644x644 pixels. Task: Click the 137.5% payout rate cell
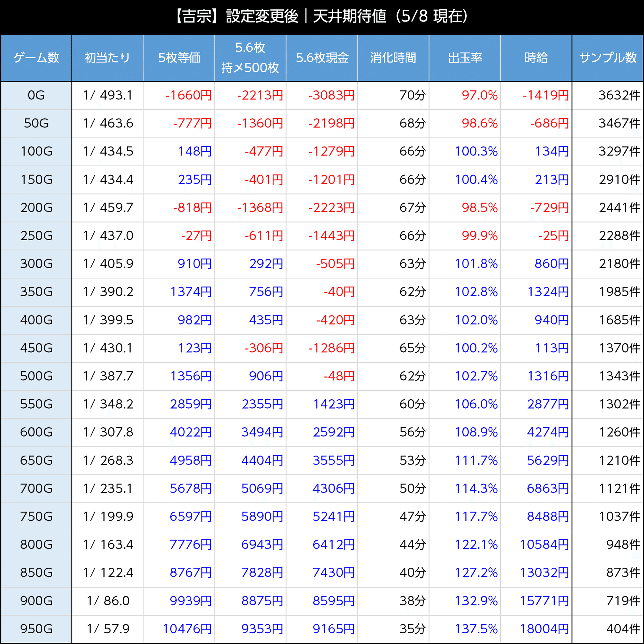click(x=476, y=629)
